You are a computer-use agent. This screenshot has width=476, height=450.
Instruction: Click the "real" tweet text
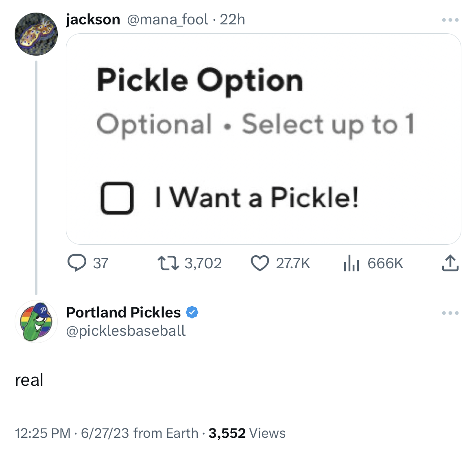point(29,380)
